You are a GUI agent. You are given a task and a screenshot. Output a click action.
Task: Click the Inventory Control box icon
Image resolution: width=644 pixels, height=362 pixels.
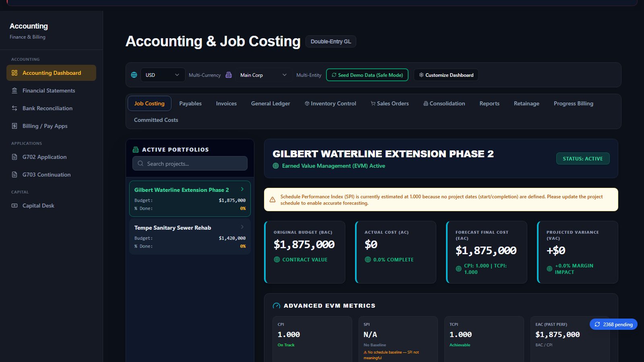click(x=307, y=103)
